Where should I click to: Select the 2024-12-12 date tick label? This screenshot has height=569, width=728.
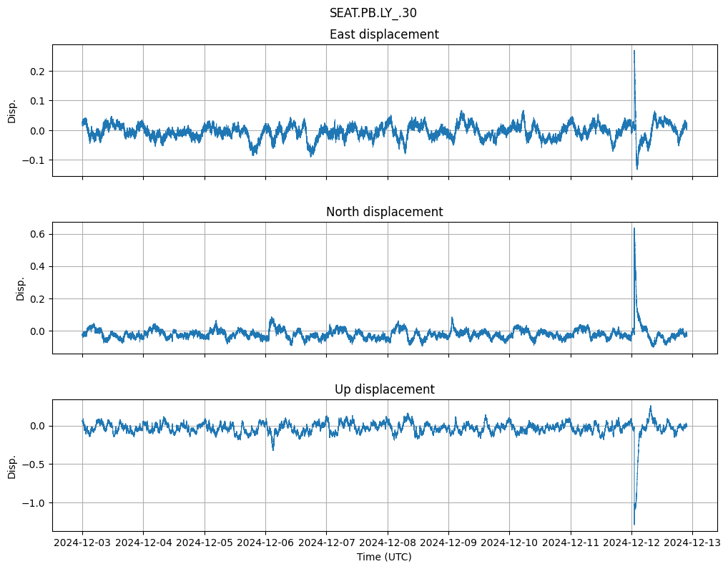click(631, 543)
